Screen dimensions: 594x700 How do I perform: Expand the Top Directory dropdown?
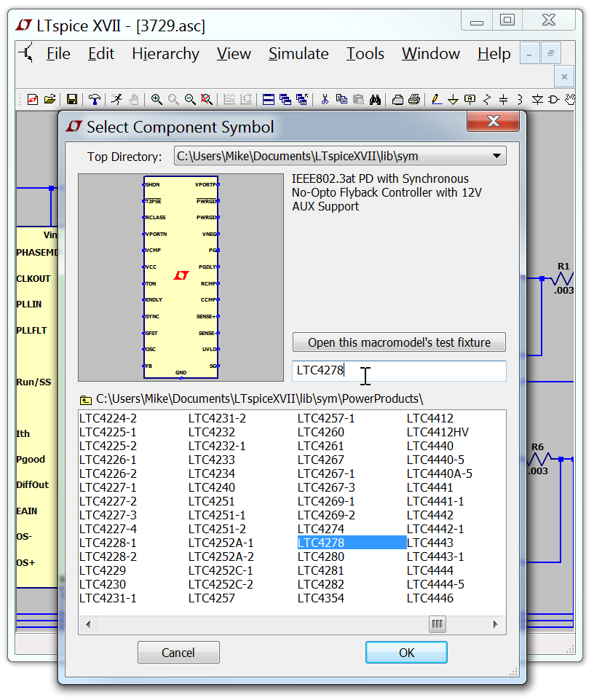[x=496, y=155]
